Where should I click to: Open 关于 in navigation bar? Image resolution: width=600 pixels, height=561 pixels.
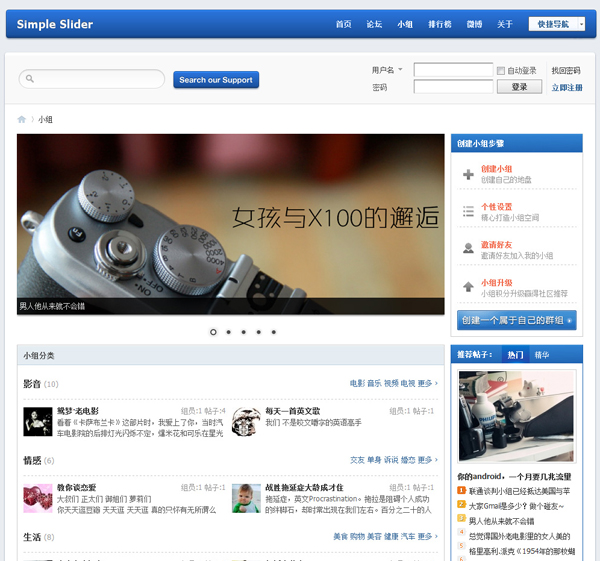pos(505,24)
